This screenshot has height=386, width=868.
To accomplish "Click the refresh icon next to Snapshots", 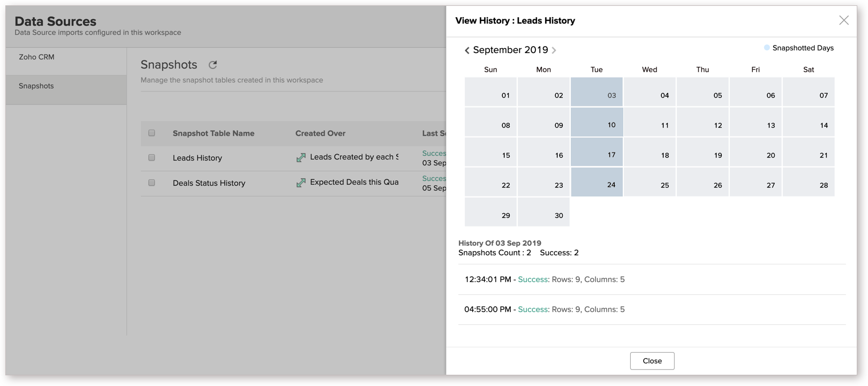I will click(213, 65).
